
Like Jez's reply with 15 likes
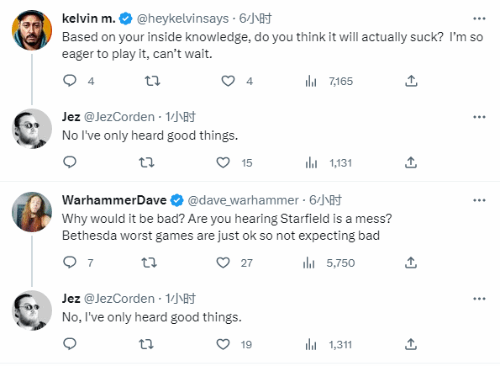click(x=223, y=163)
